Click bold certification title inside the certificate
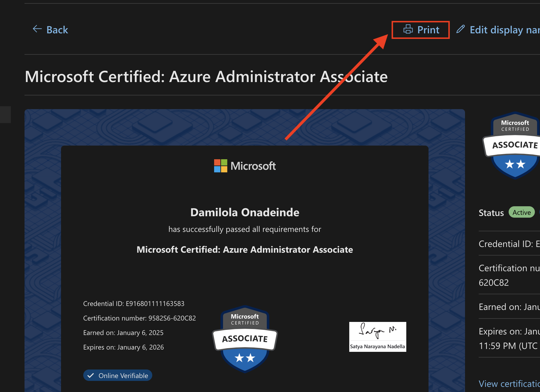540x392 pixels. click(245, 250)
